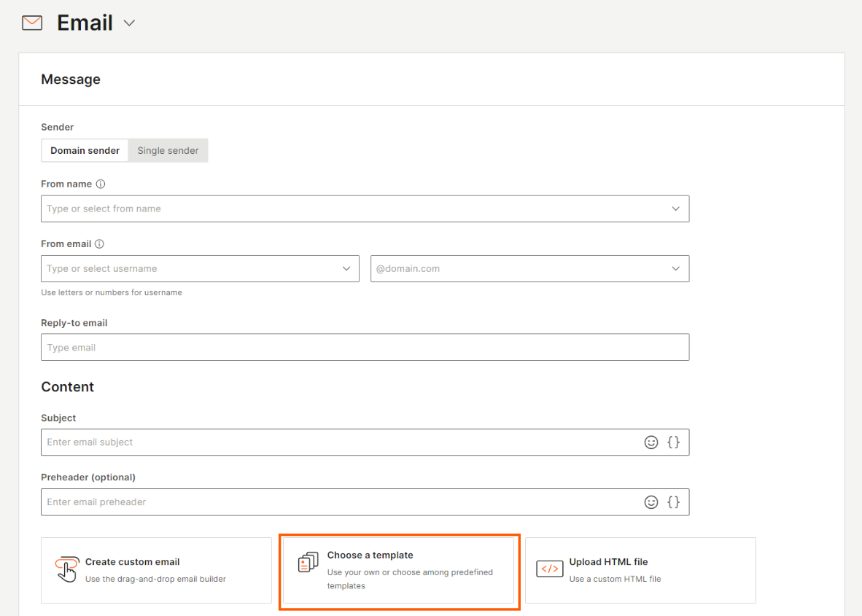Open the emoji picker in the Preheader field
The height and width of the screenshot is (616, 862).
click(x=651, y=502)
